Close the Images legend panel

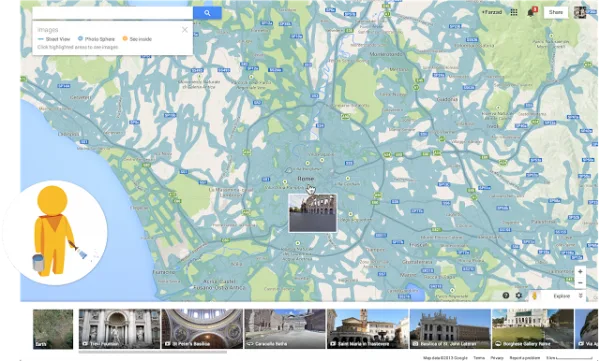(x=185, y=29)
